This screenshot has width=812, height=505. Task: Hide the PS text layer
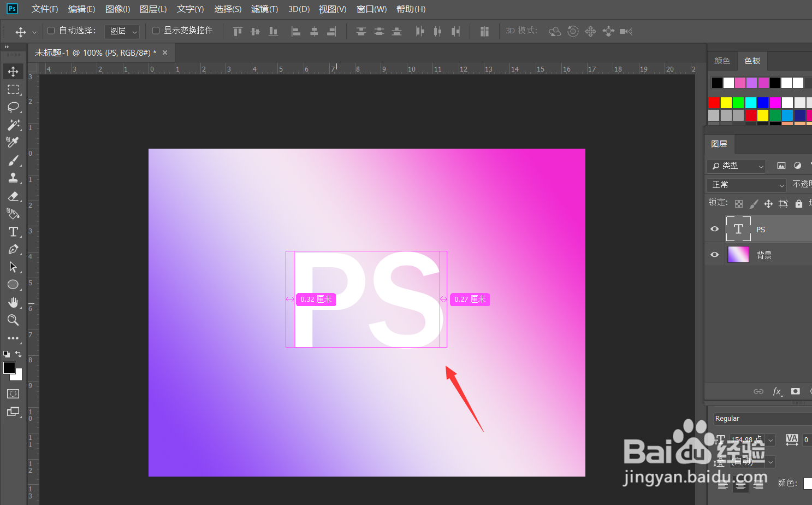click(714, 229)
